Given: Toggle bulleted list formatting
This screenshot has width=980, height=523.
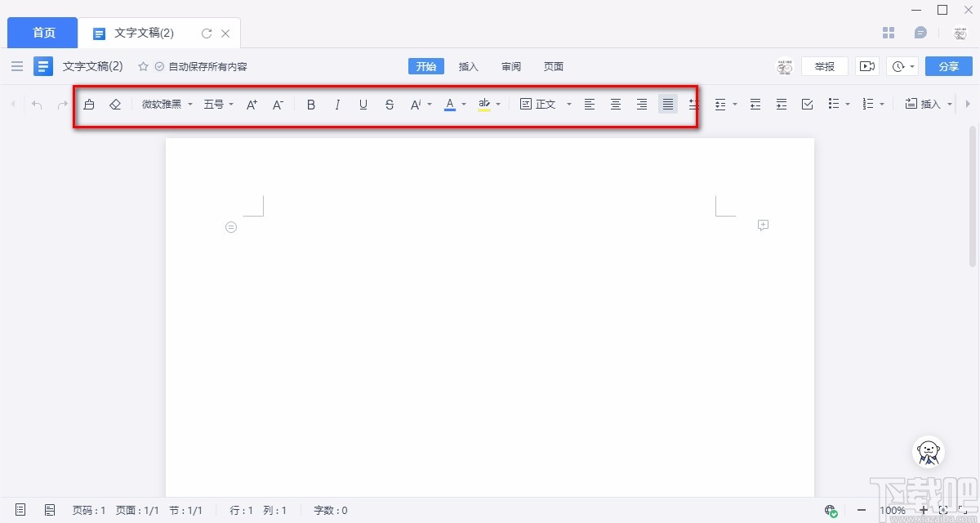Looking at the screenshot, I should coord(833,104).
